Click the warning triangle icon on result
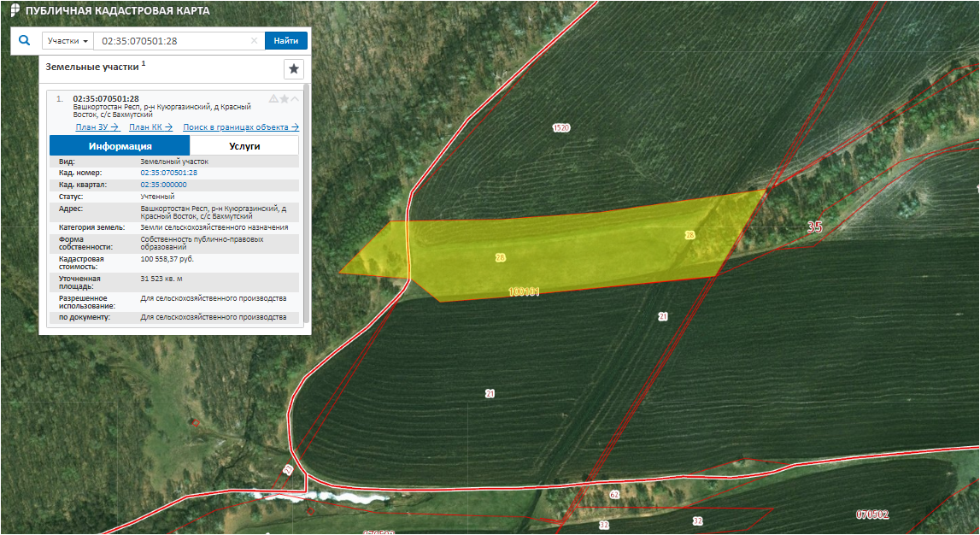The width and height of the screenshot is (980, 535). tap(273, 99)
